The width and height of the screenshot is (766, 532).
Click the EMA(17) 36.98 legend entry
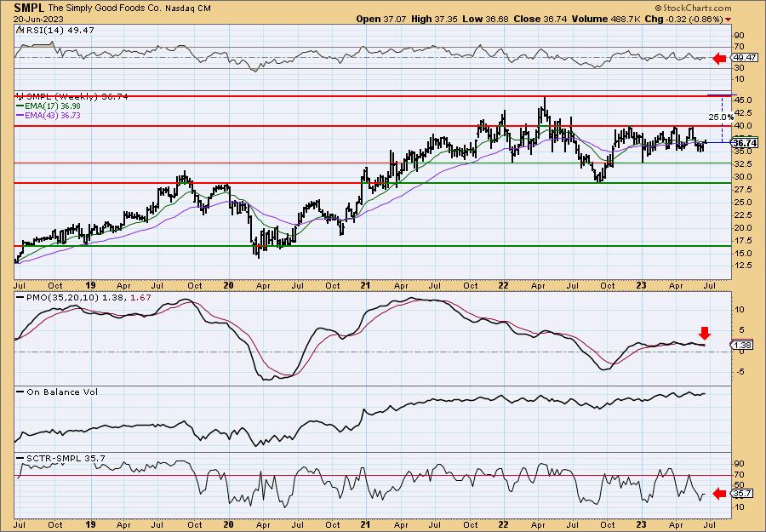(54, 106)
